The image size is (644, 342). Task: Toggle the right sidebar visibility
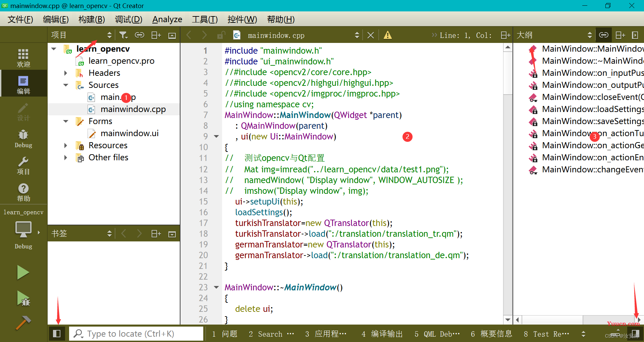635,334
